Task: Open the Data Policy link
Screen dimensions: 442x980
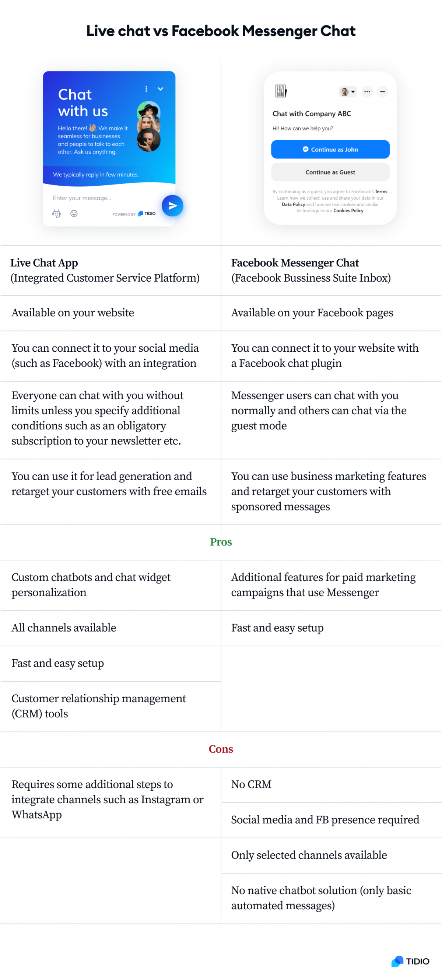Action: point(293,205)
